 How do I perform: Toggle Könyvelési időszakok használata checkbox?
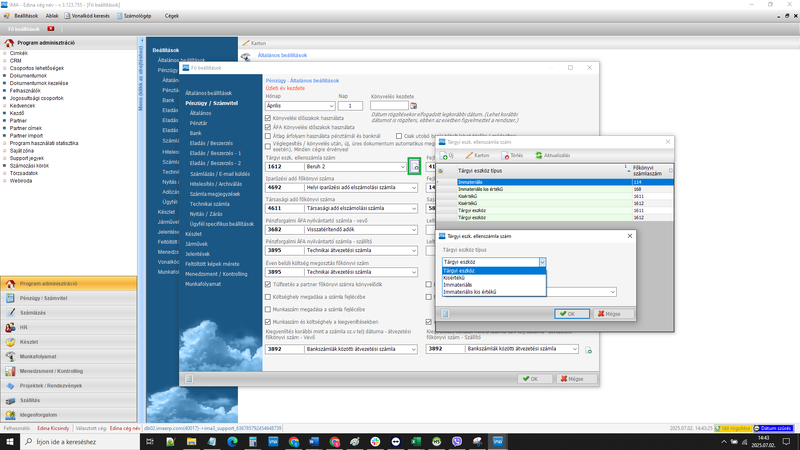268,118
